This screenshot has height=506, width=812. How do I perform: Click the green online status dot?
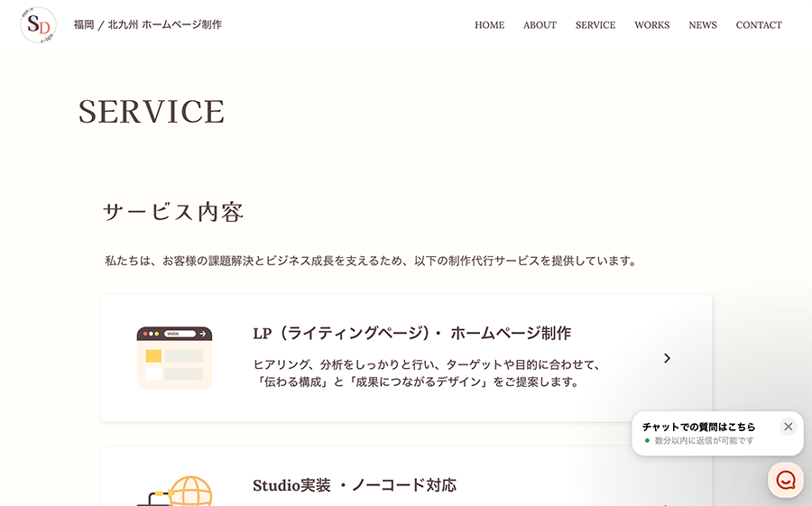click(x=647, y=441)
